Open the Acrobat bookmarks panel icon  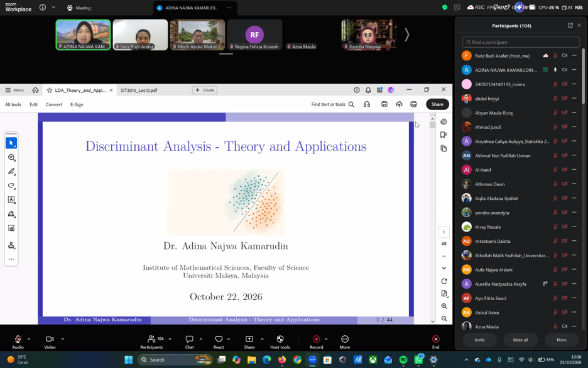(444, 135)
